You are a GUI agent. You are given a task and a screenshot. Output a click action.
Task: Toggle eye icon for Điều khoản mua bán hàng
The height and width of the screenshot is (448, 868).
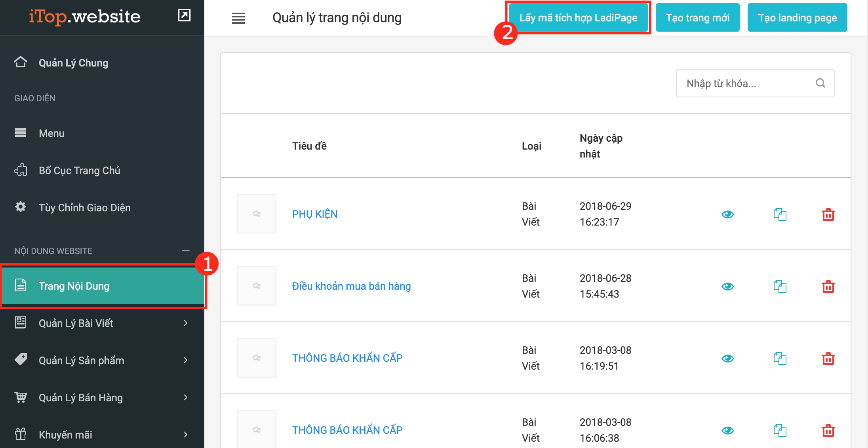[727, 287]
